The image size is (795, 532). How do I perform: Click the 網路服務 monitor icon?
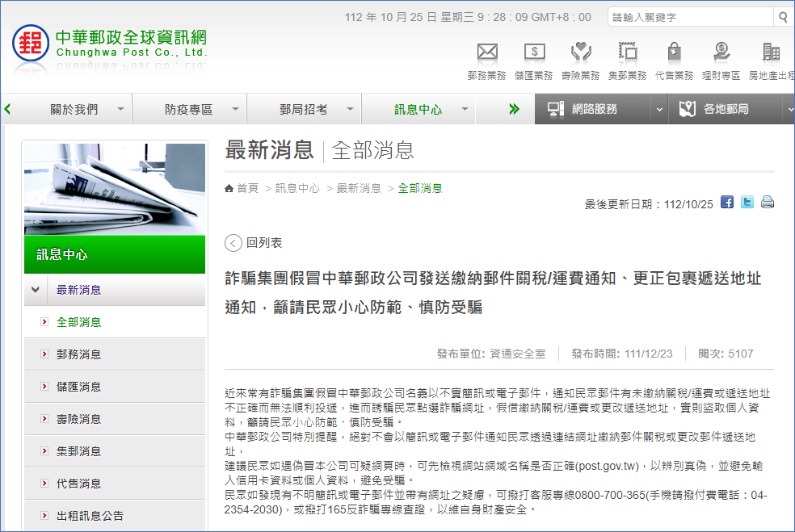click(555, 110)
